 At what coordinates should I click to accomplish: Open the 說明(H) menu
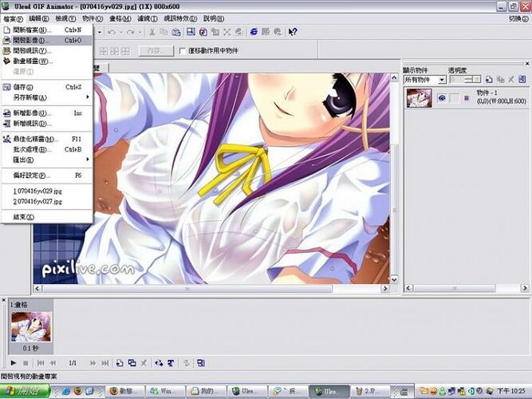(x=214, y=18)
